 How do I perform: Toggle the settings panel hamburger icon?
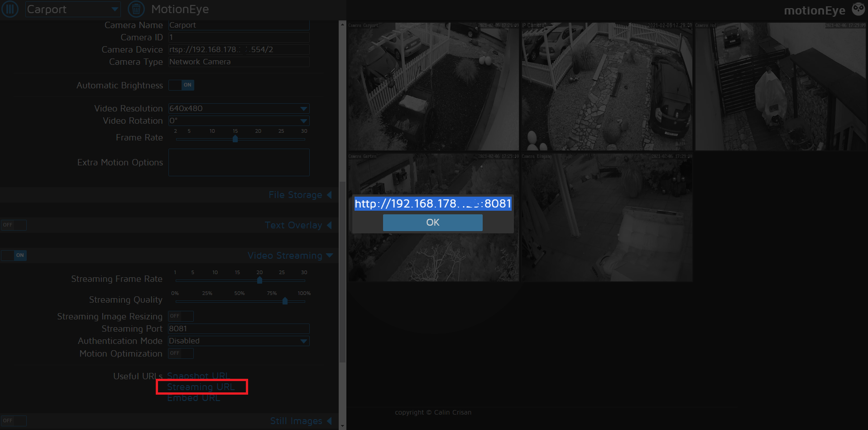[10, 9]
